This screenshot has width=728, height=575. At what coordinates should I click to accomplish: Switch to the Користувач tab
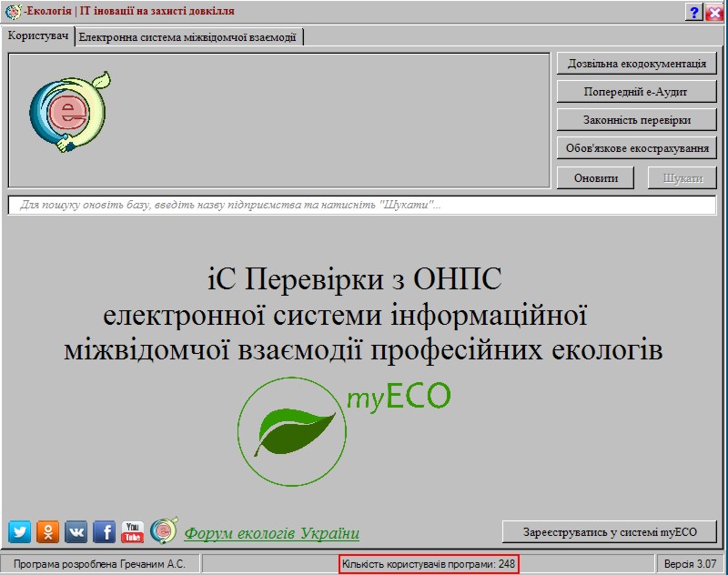pyautogui.click(x=38, y=35)
